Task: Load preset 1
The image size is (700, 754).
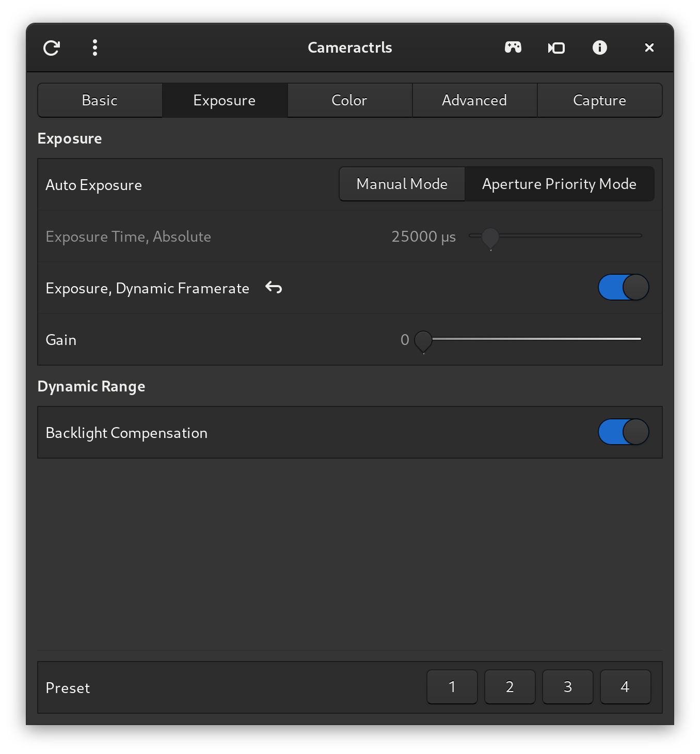Action: (x=452, y=687)
